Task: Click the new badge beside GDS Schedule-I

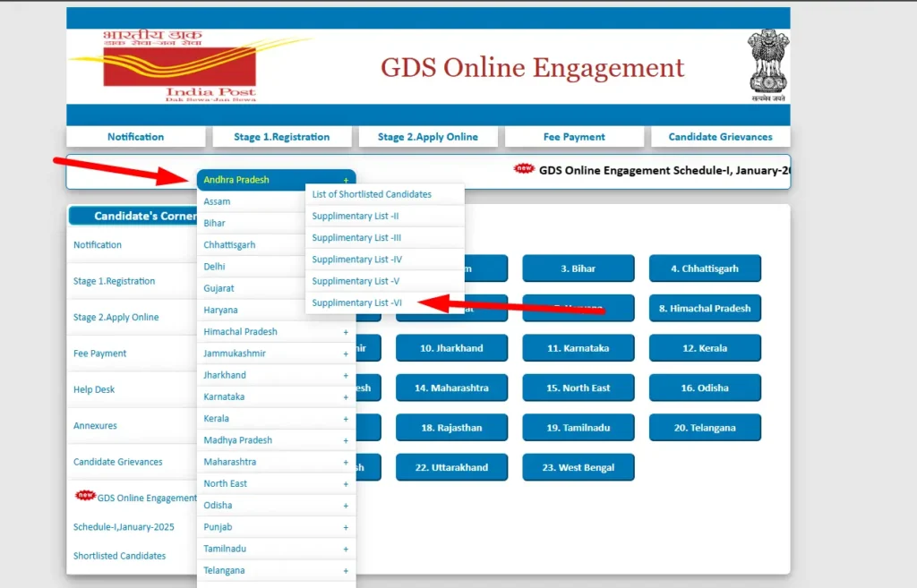Action: point(522,167)
